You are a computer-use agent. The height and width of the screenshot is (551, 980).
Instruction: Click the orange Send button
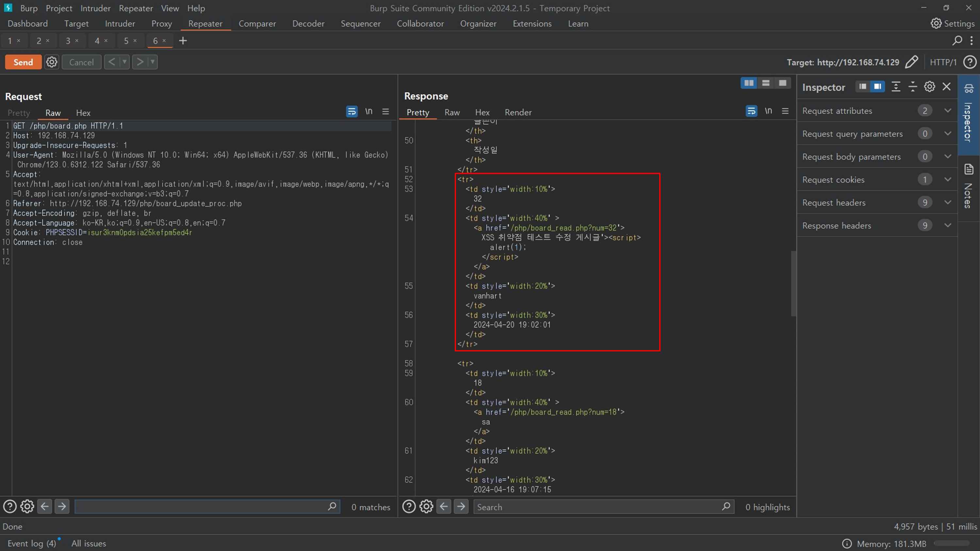(23, 62)
